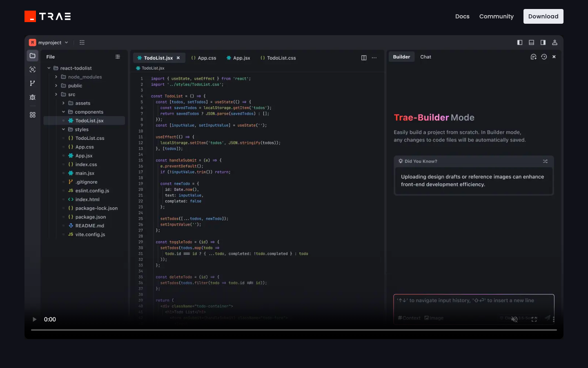Close the TodoList.jsx editor tab

click(178, 58)
